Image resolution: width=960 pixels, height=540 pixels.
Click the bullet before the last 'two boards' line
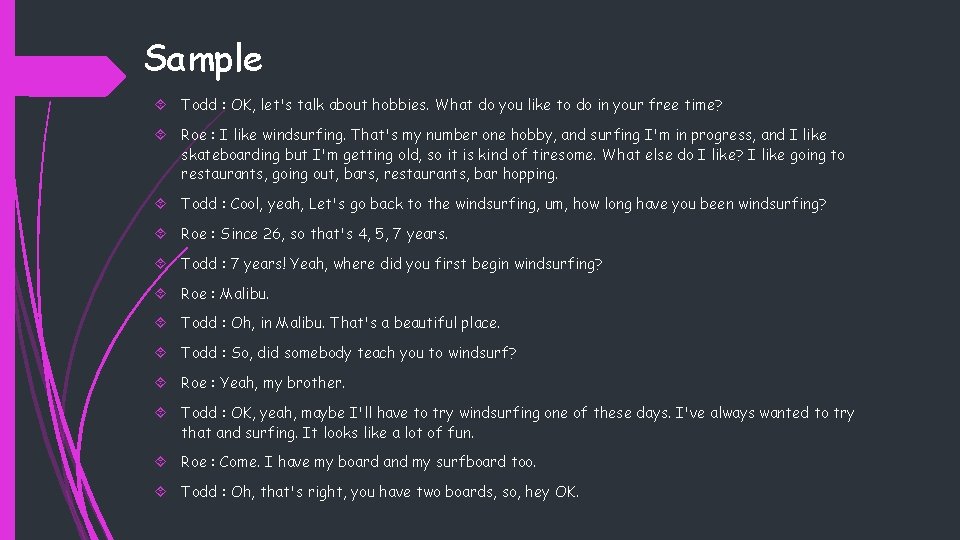pyautogui.click(x=164, y=492)
